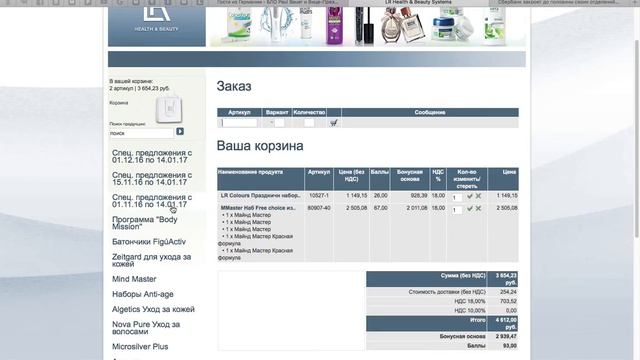This screenshot has width=640, height=360.
Task: Open Zeitgard для ухода за кожей category
Action: pos(151,260)
